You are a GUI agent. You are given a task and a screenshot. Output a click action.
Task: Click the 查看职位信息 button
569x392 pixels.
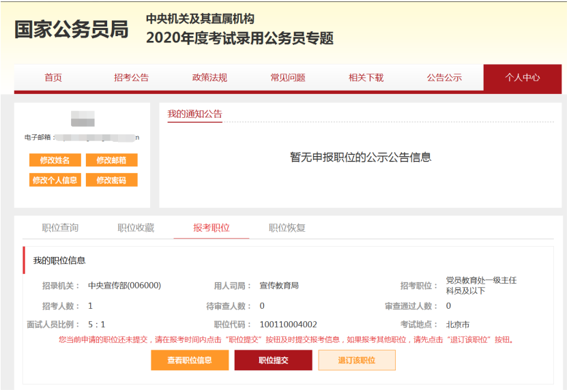pyautogui.click(x=190, y=360)
